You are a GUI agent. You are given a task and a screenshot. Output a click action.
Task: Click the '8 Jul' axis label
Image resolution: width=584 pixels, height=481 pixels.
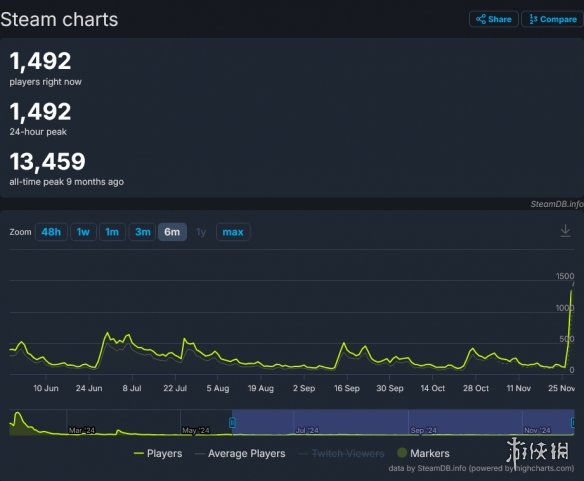pos(132,388)
